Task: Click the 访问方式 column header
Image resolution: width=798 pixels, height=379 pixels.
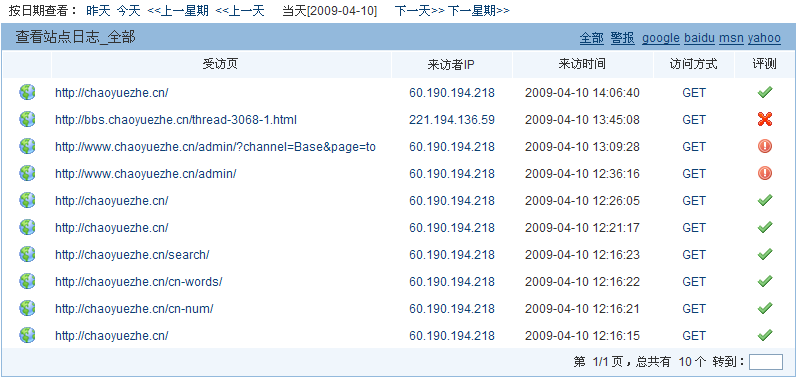Action: [694, 65]
